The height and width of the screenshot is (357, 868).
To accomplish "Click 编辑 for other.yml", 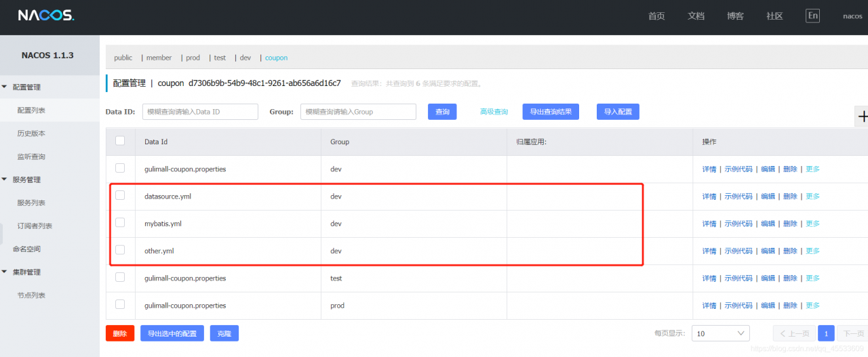I will click(x=768, y=251).
